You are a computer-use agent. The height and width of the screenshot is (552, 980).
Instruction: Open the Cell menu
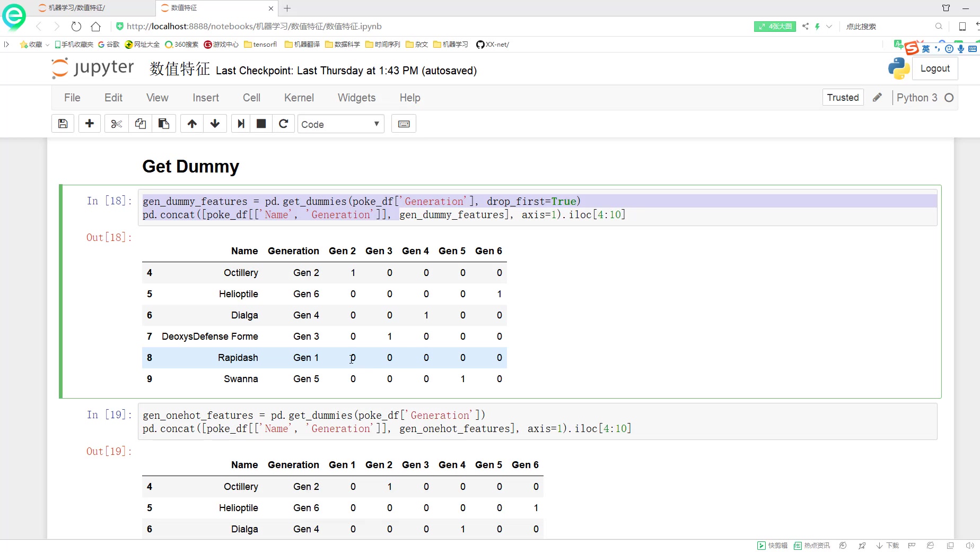tap(251, 98)
